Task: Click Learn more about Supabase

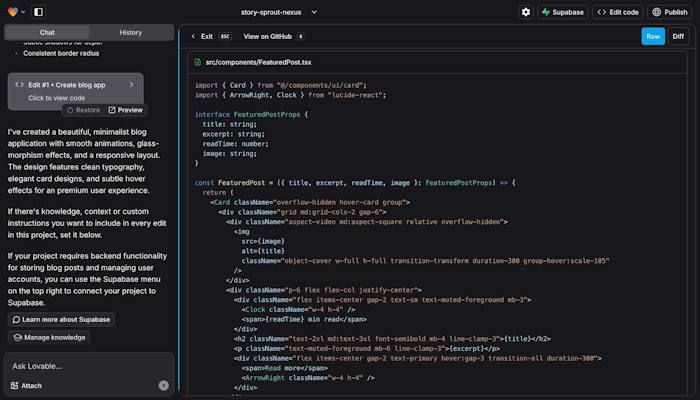Action: [61, 320]
